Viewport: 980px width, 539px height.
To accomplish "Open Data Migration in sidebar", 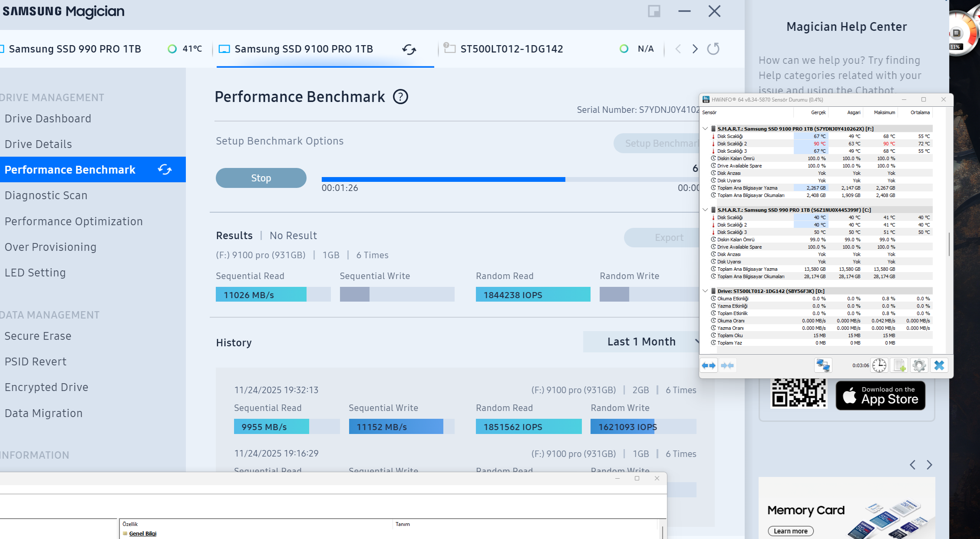I will pos(43,413).
